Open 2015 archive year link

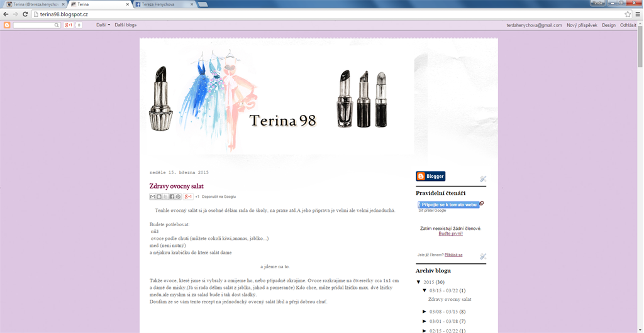(429, 282)
